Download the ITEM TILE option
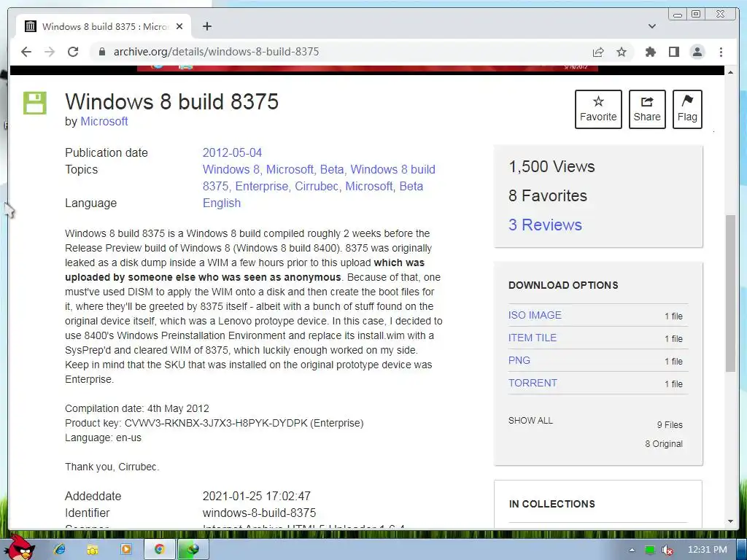This screenshot has width=747, height=560. (x=532, y=338)
